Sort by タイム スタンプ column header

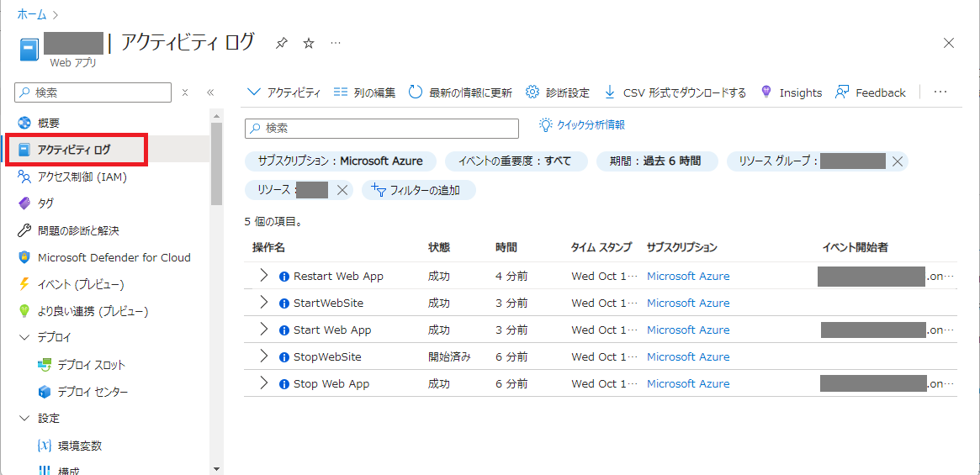click(601, 247)
